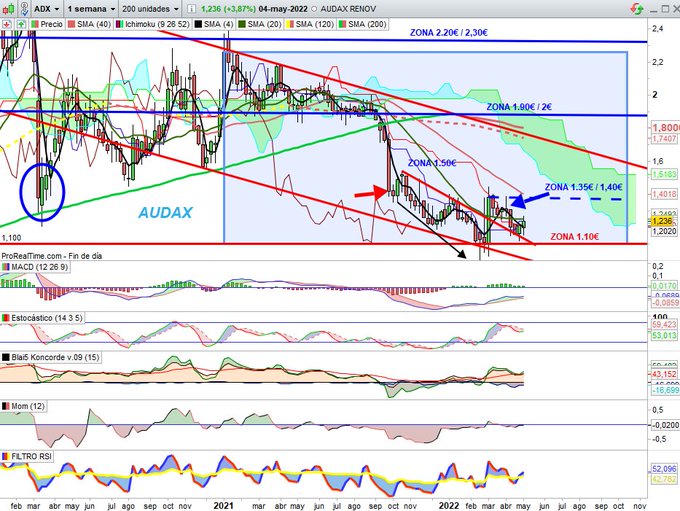Select the SMA (20) legend entry

tap(260, 24)
